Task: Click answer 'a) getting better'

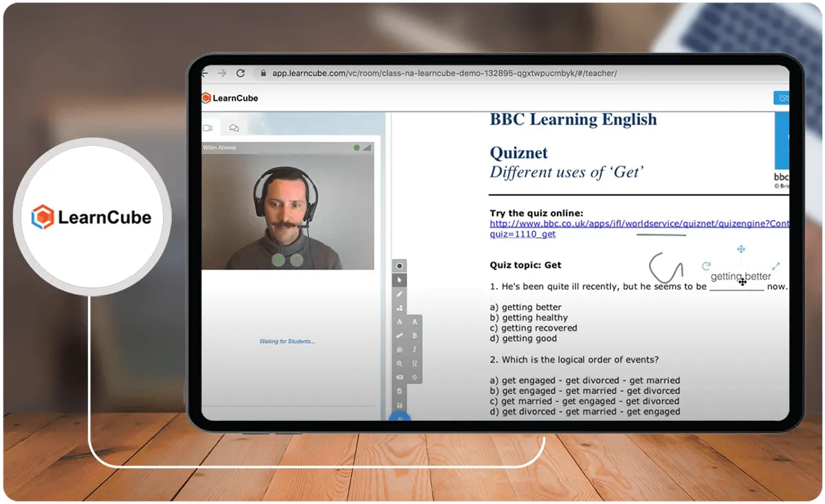Action: click(526, 307)
